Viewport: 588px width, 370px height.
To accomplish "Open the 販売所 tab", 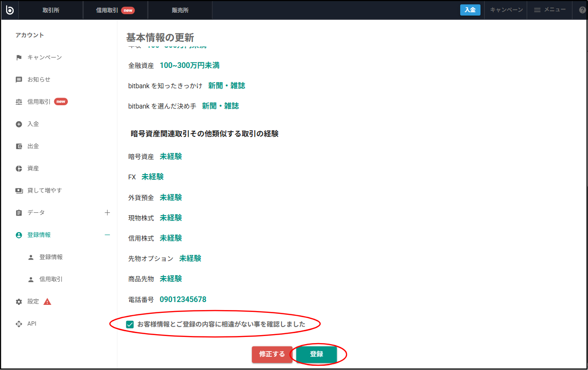I will click(180, 10).
